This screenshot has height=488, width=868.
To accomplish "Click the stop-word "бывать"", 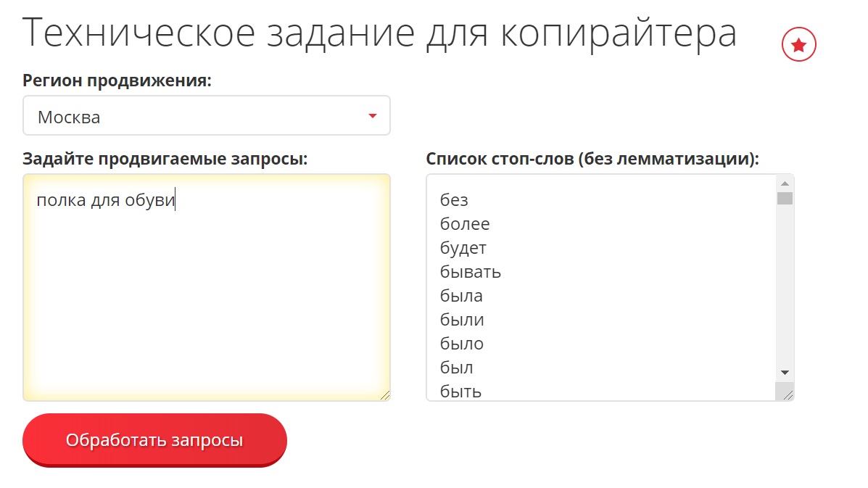I will (471, 272).
